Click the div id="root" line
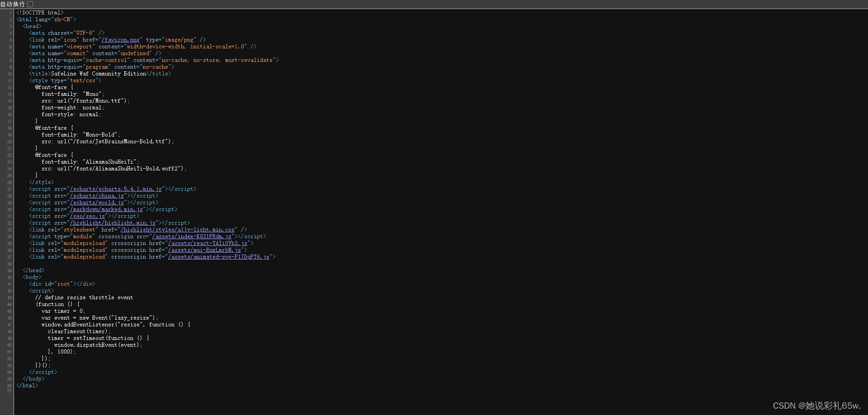 (62, 284)
